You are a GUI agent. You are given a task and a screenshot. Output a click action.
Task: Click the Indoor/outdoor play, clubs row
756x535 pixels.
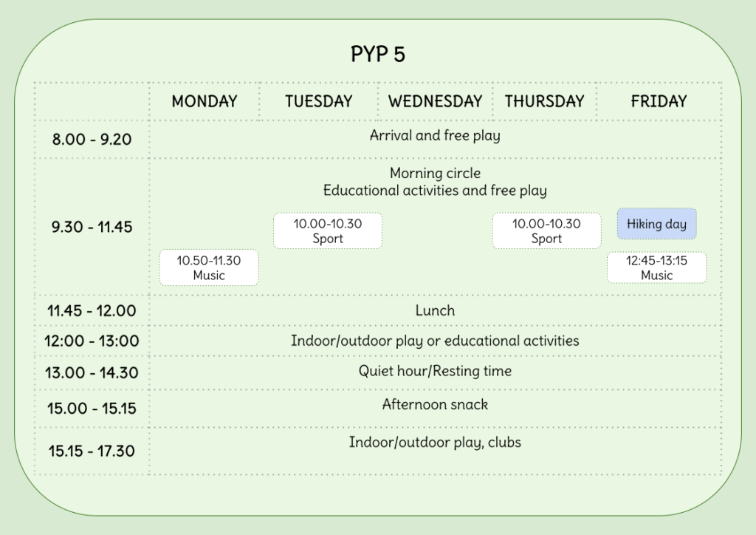435,443
